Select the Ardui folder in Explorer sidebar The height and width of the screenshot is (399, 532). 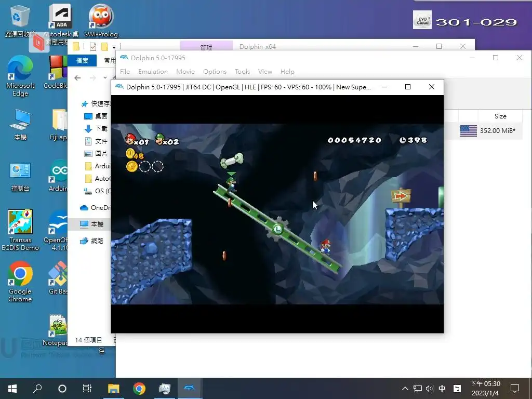pos(97,166)
